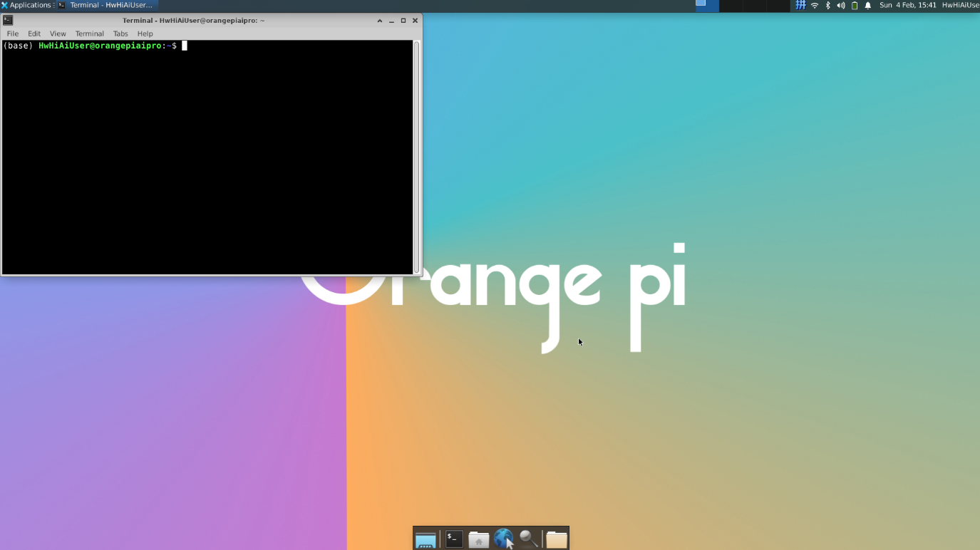Open the battery power icon
980x550 pixels.
click(x=855, y=5)
